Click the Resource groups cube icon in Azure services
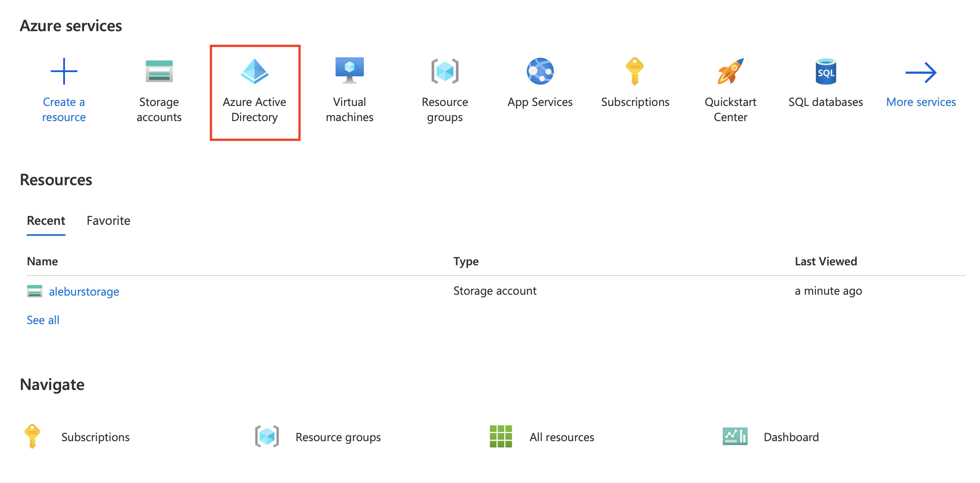This screenshot has width=980, height=483. pos(445,71)
